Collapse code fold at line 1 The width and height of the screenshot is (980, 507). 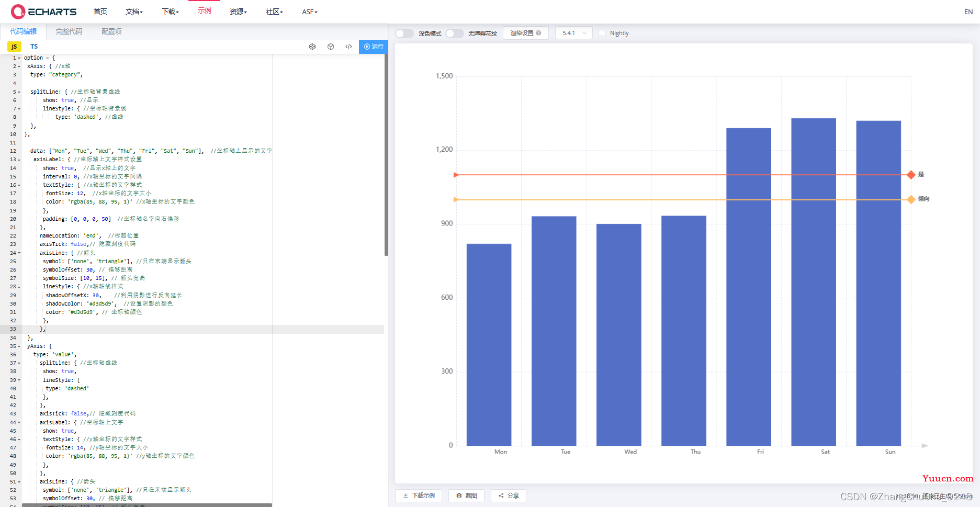[19, 58]
